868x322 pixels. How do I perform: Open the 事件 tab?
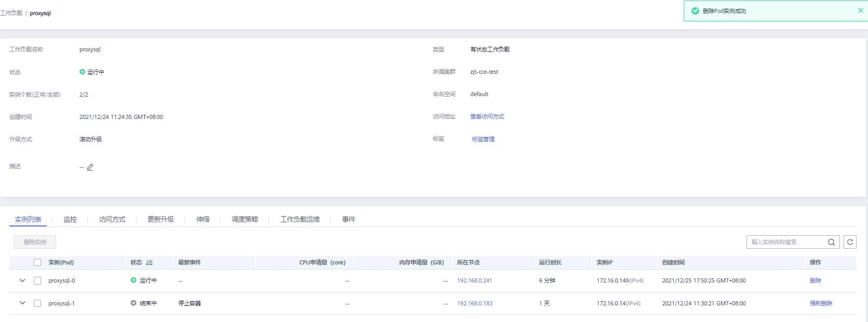click(348, 219)
